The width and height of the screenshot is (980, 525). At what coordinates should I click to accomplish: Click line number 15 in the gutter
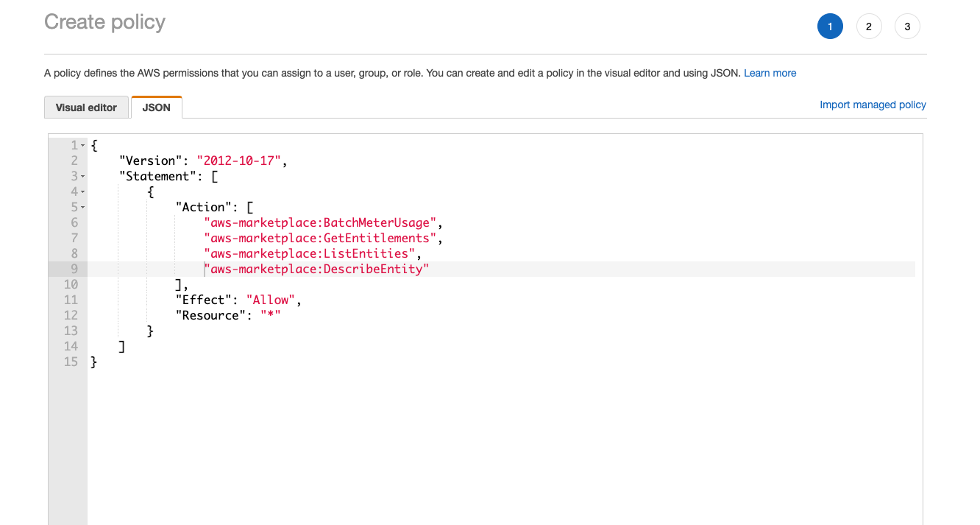click(x=71, y=362)
